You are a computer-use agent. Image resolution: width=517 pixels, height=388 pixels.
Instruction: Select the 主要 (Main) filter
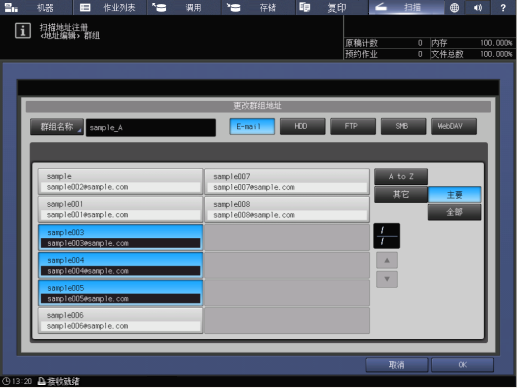[x=454, y=195]
